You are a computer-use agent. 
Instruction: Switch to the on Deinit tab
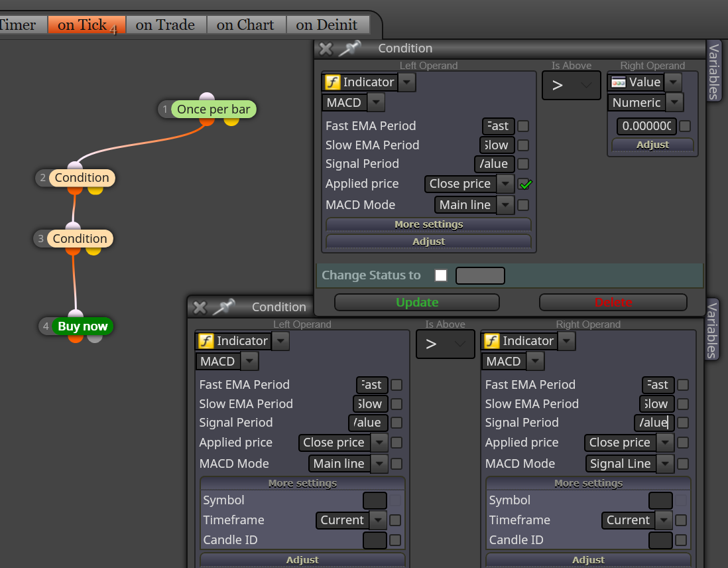point(327,25)
